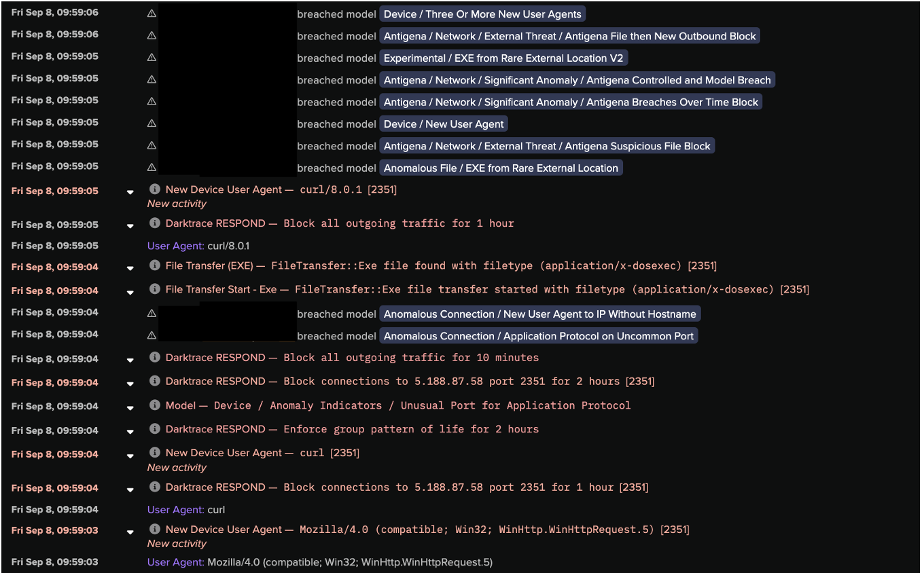This screenshot has height=573, width=924.
Task: Click warning icon for Antigena Breaches Over Time Block
Action: (152, 101)
